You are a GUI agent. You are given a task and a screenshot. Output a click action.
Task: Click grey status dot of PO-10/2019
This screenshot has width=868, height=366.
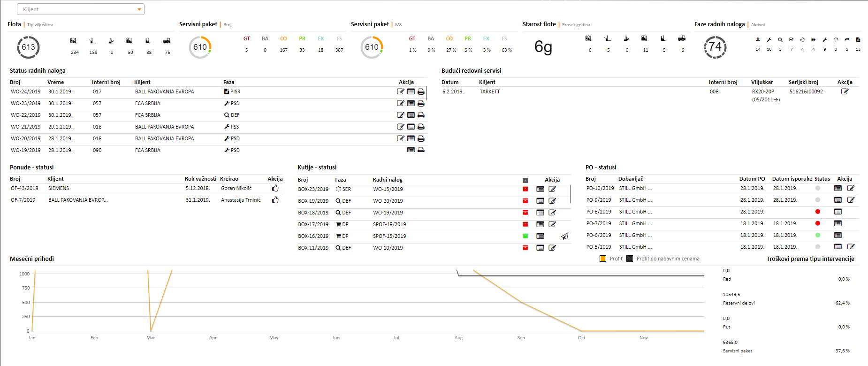(818, 188)
